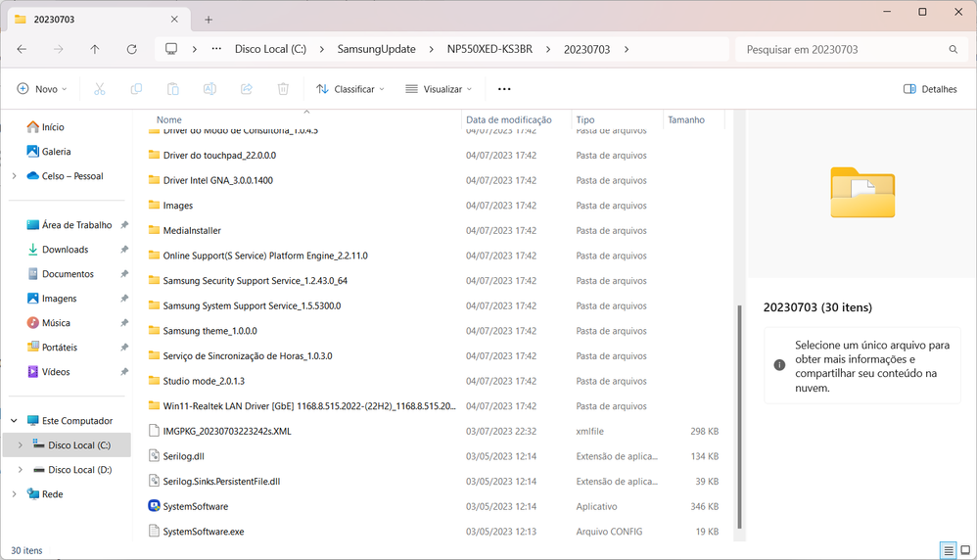This screenshot has height=560, width=977.
Task: Open Imagens quick access folder
Action: point(59,299)
